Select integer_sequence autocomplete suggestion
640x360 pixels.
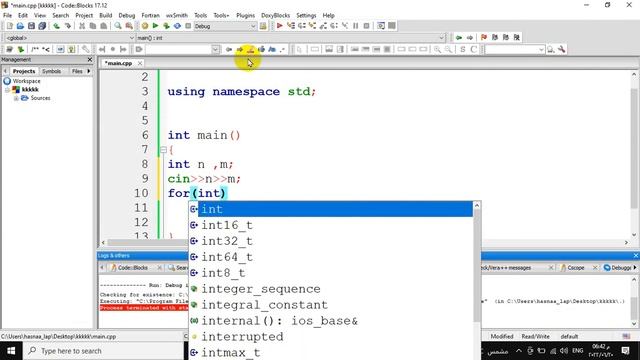click(331, 289)
